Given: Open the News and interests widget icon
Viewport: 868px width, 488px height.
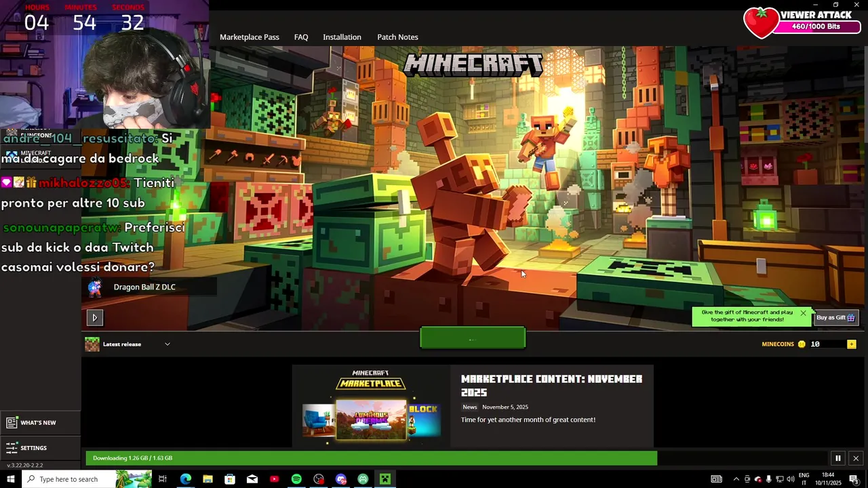Looking at the screenshot, I should pyautogui.click(x=716, y=479).
